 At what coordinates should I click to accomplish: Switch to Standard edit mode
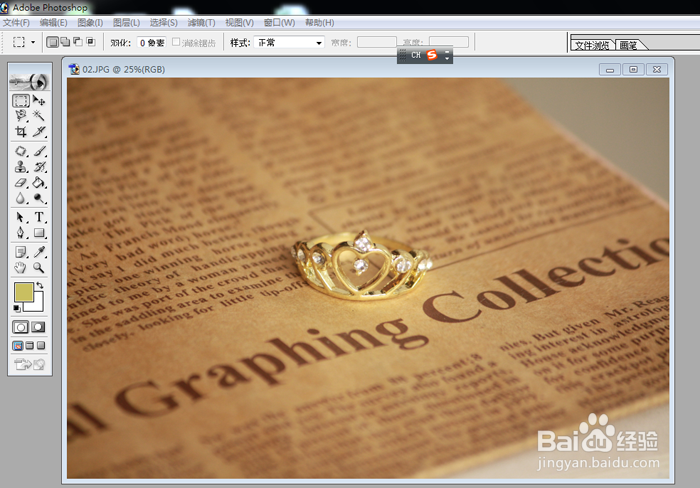click(21, 327)
